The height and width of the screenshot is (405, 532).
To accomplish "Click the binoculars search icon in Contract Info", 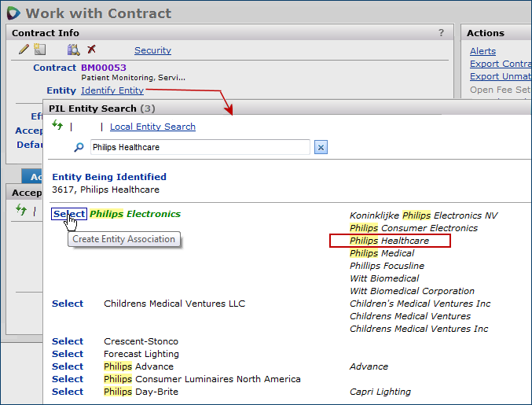I will [x=73, y=50].
